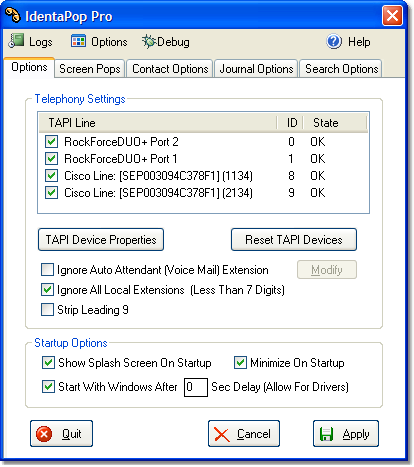Uncheck Minimize On Startup option
This screenshot has width=414, height=467.
pyautogui.click(x=240, y=362)
